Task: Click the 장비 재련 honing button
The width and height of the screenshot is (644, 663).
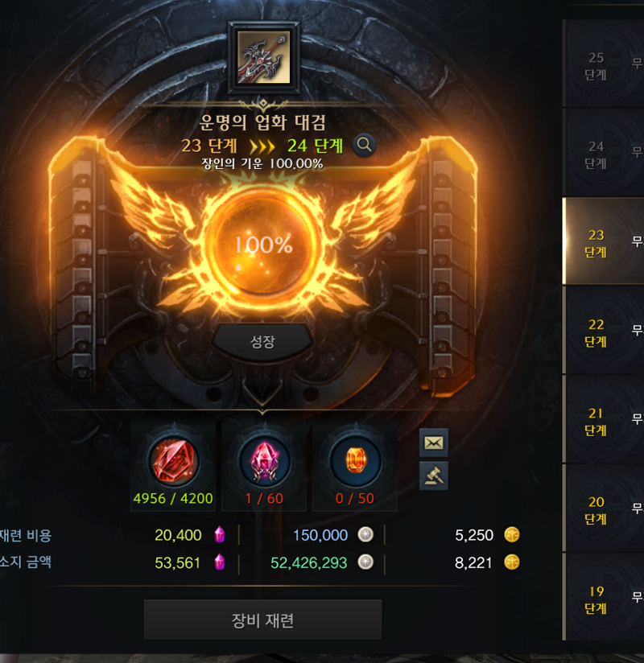Action: (262, 620)
